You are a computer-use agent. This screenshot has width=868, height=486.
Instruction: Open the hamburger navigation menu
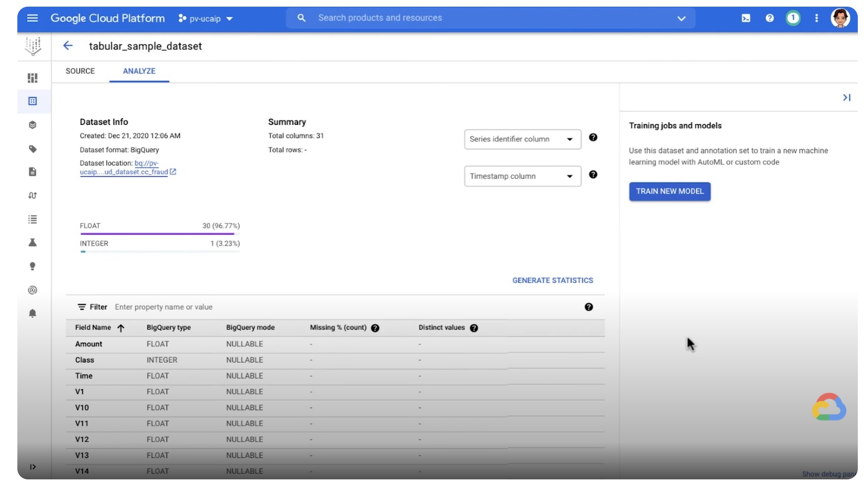point(32,18)
